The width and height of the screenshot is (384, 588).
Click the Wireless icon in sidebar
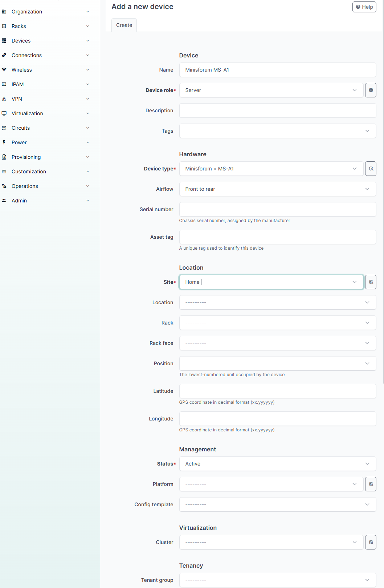[4, 70]
